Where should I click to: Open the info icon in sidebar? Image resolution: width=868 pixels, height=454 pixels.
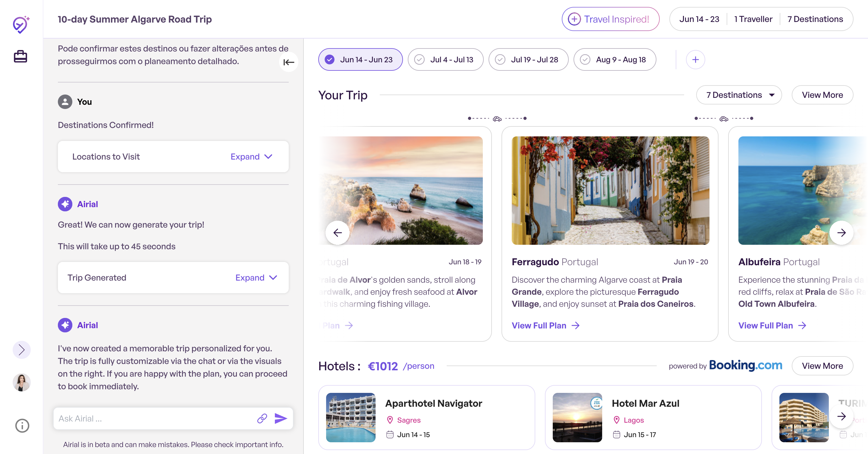coord(22,425)
